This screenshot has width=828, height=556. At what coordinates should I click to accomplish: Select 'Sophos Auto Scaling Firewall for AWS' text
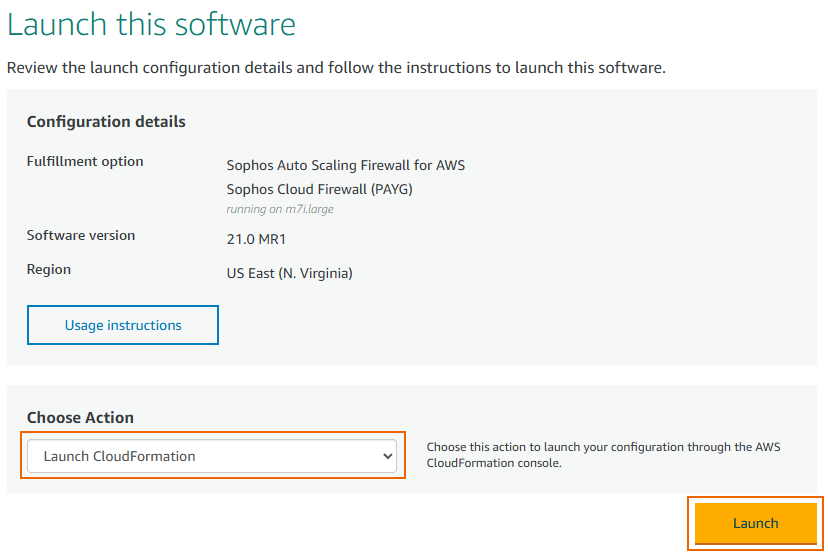click(x=345, y=165)
